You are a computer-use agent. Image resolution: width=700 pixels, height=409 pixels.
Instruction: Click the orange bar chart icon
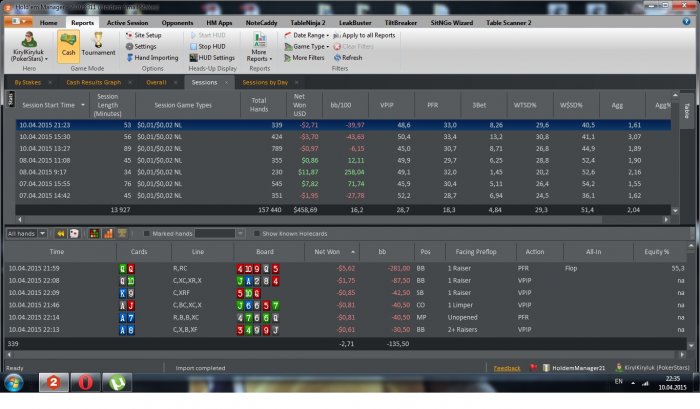(108, 234)
